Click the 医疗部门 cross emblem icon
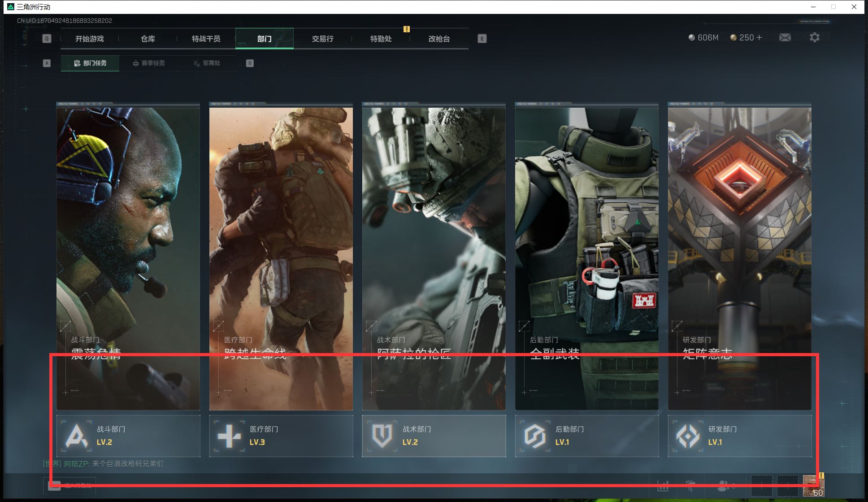 (x=229, y=436)
